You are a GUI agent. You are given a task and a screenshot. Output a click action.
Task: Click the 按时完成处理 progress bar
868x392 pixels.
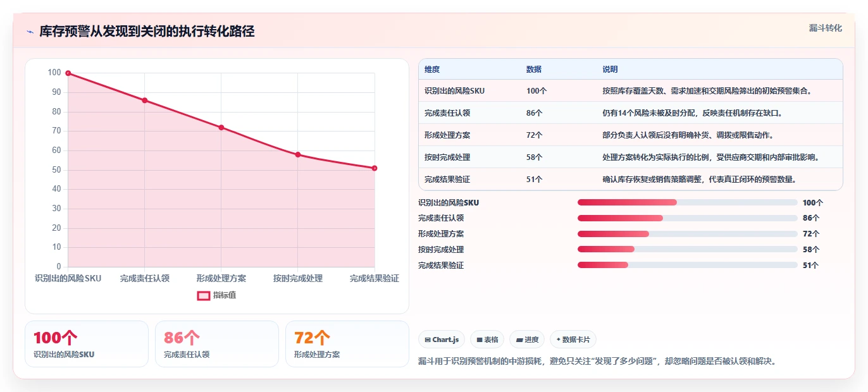tap(687, 249)
